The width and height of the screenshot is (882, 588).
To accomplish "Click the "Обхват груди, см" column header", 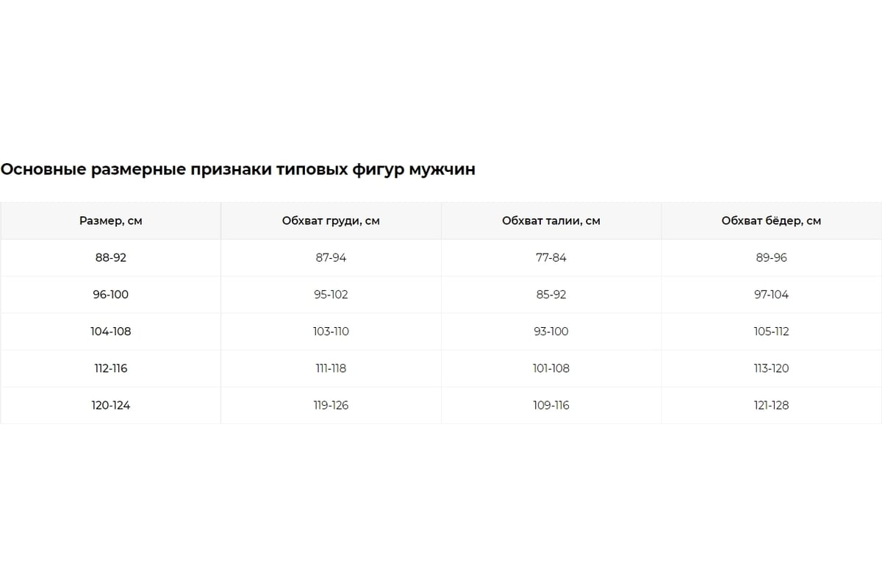I will point(331,220).
